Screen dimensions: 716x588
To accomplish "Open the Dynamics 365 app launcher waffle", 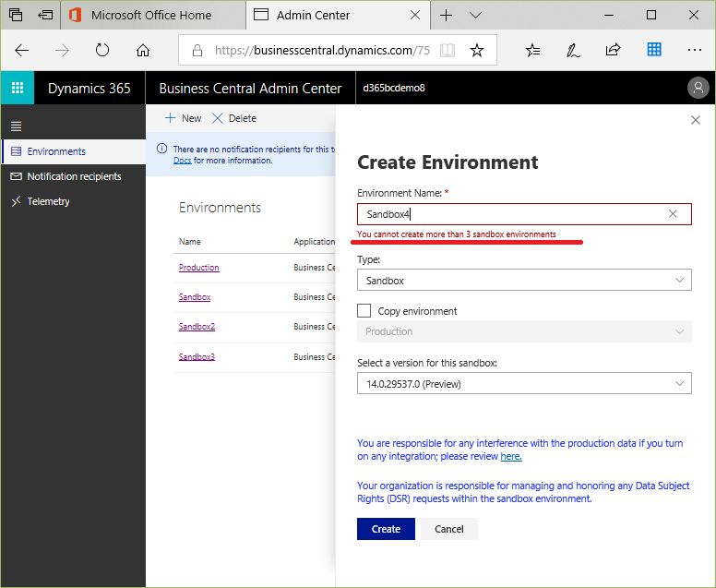I will tap(18, 88).
